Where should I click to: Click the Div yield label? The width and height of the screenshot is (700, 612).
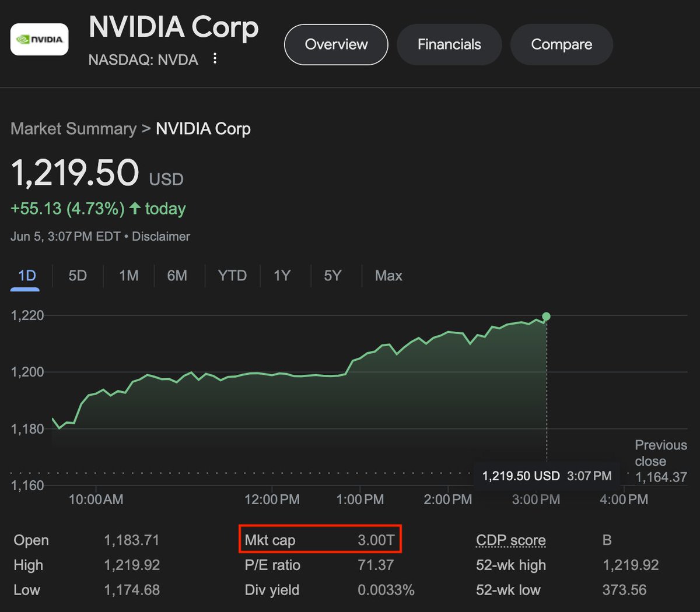pos(272,590)
